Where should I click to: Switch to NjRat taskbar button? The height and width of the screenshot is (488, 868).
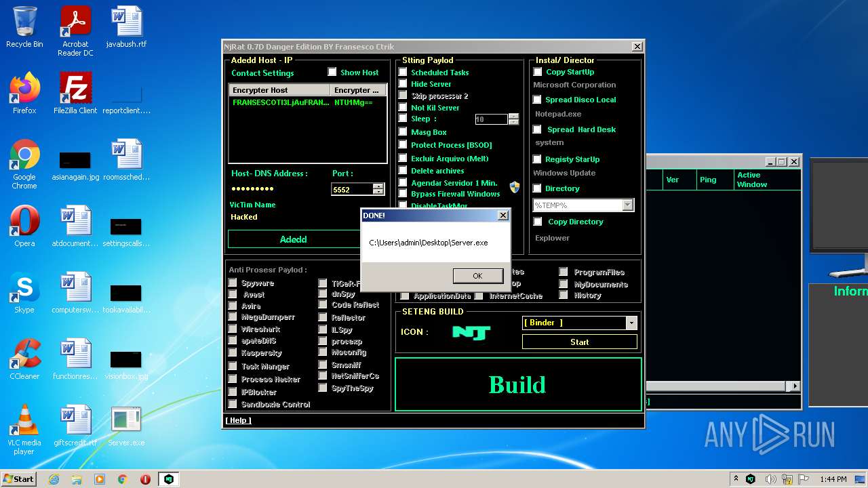(168, 479)
